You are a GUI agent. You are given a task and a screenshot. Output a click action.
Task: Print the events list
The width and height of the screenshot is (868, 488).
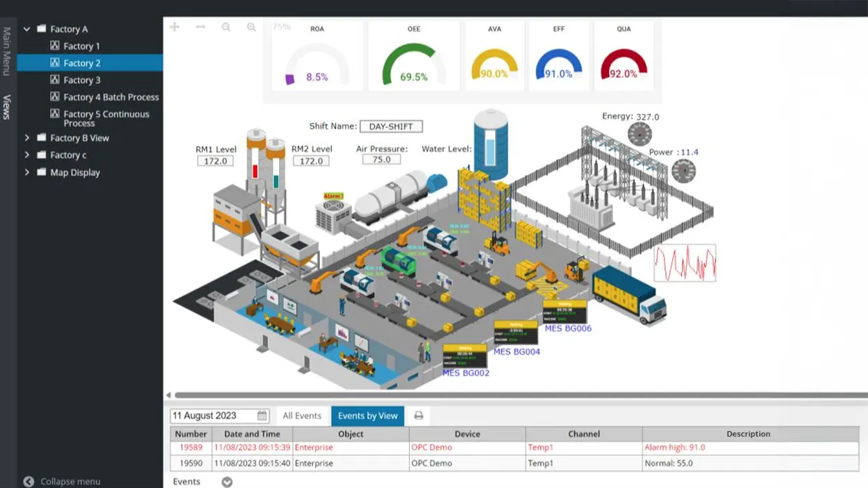(x=419, y=416)
